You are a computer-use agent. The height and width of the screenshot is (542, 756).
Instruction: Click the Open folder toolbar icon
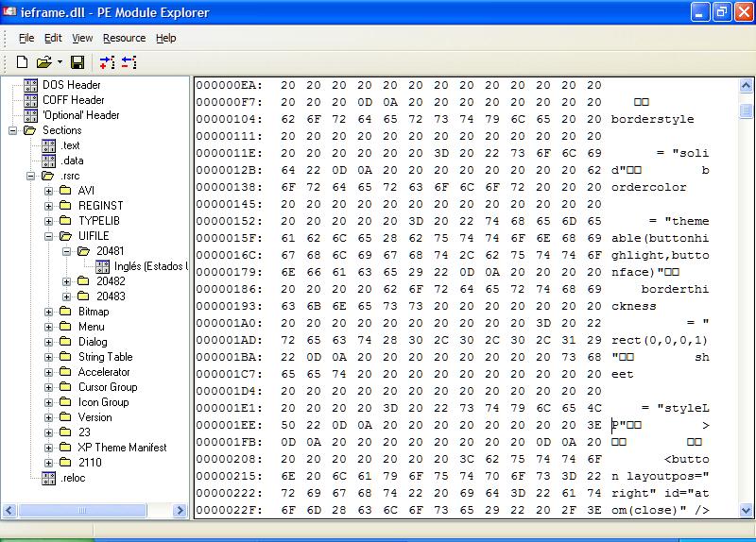coord(43,62)
